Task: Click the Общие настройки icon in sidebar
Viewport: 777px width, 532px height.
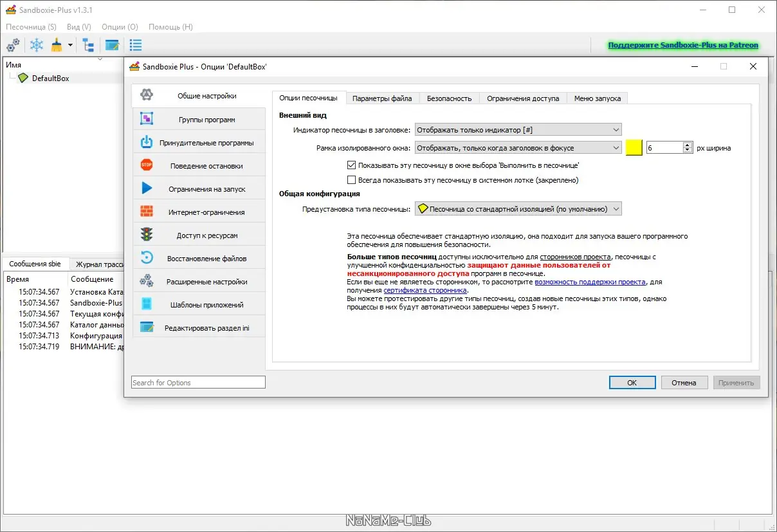Action: tap(147, 96)
